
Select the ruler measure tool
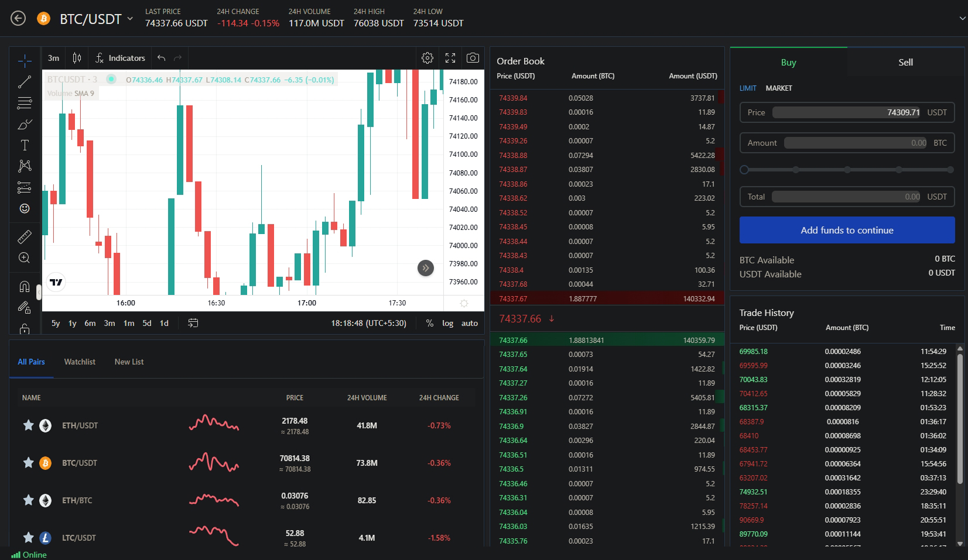point(24,236)
